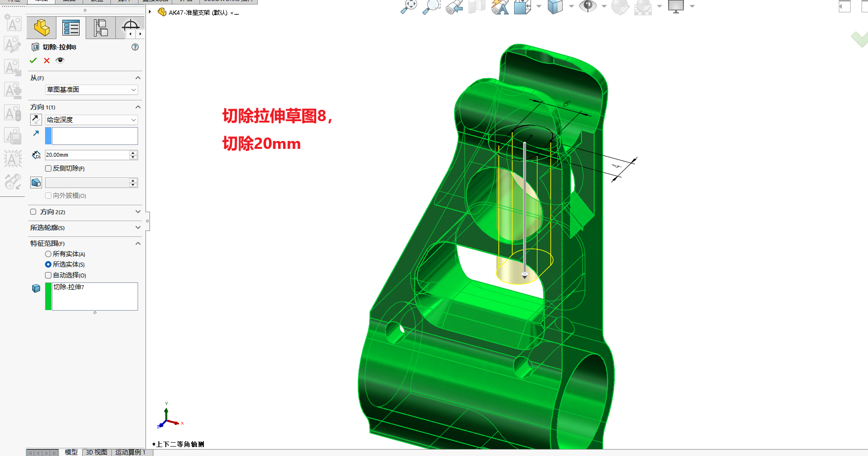Click the blue bar of direction selection box
This screenshot has width=868, height=456.
pyautogui.click(x=48, y=136)
